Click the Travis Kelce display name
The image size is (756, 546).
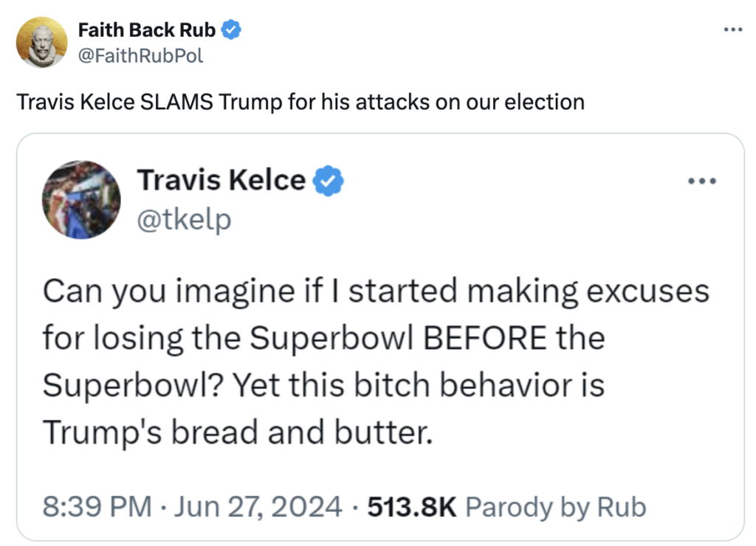point(223,179)
